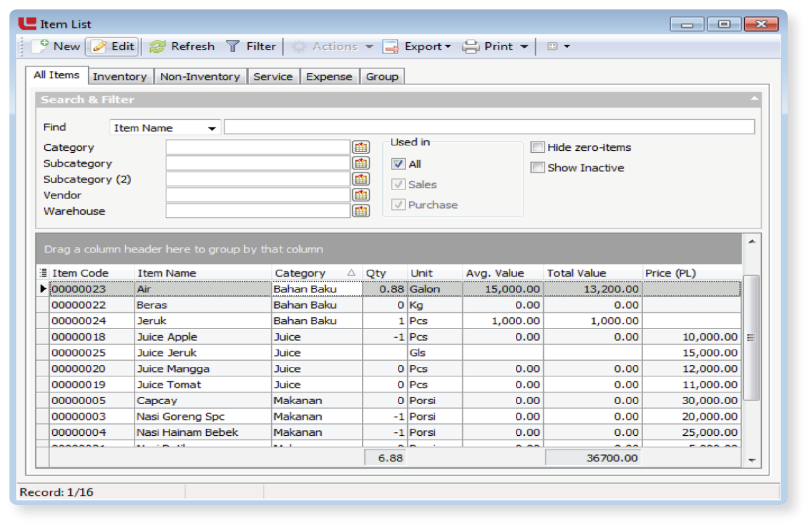
Task: Sort by the Category column header
Action: [x=317, y=273]
